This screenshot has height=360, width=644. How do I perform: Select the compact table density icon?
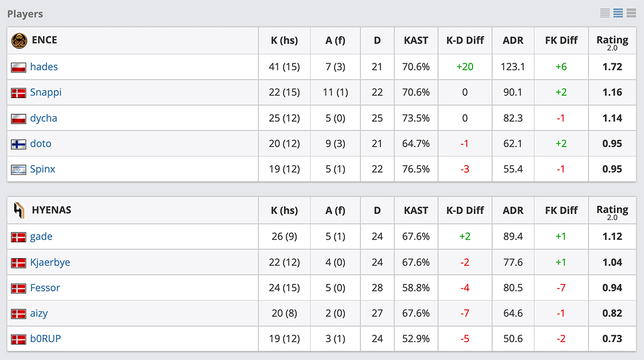[x=605, y=13]
